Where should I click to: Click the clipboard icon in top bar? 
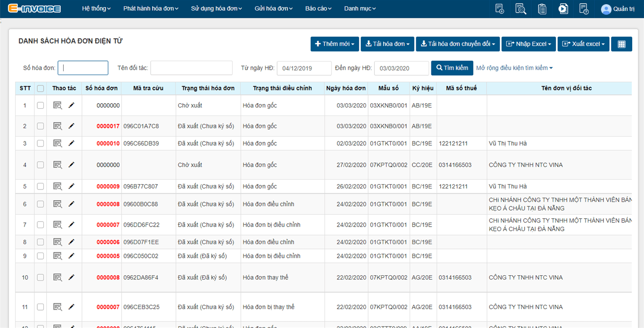[542, 8]
